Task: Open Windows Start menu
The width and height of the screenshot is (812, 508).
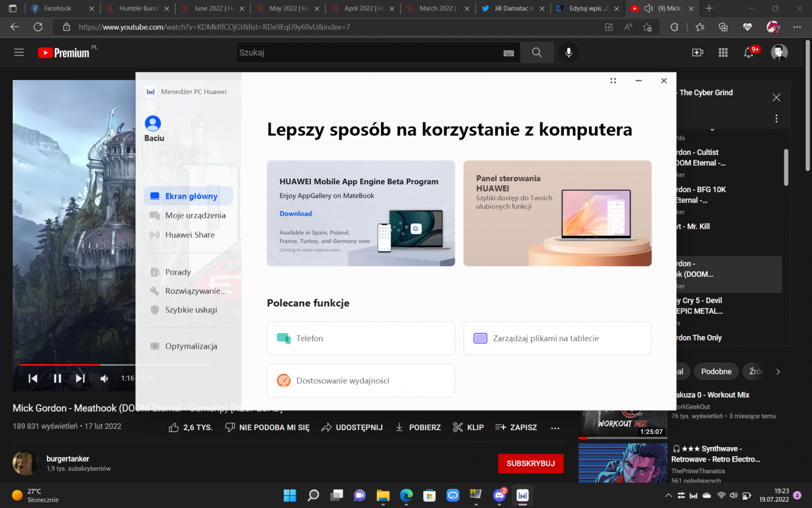Action: tap(290, 495)
